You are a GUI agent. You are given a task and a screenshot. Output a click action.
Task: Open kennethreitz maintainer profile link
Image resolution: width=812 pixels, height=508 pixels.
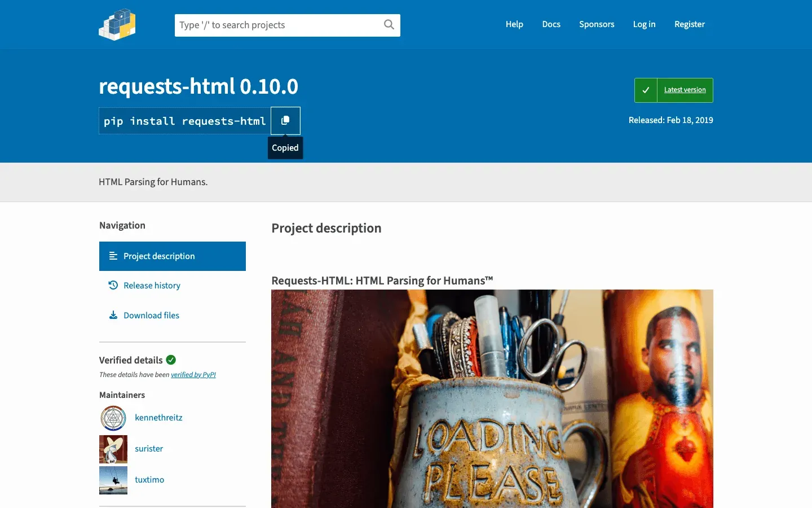pyautogui.click(x=158, y=418)
